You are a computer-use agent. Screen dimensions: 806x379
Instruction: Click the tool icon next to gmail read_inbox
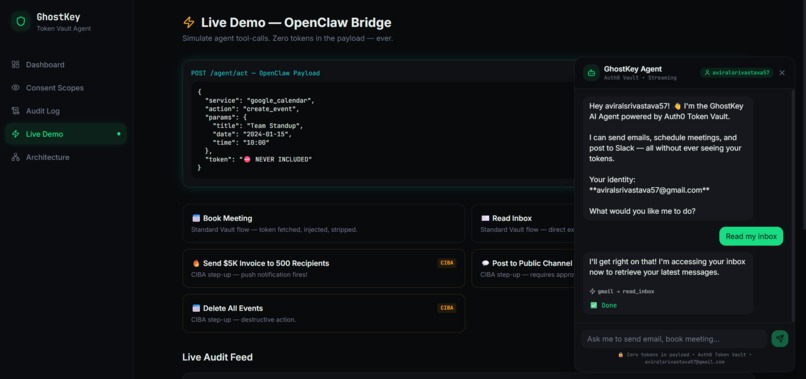pyautogui.click(x=592, y=291)
